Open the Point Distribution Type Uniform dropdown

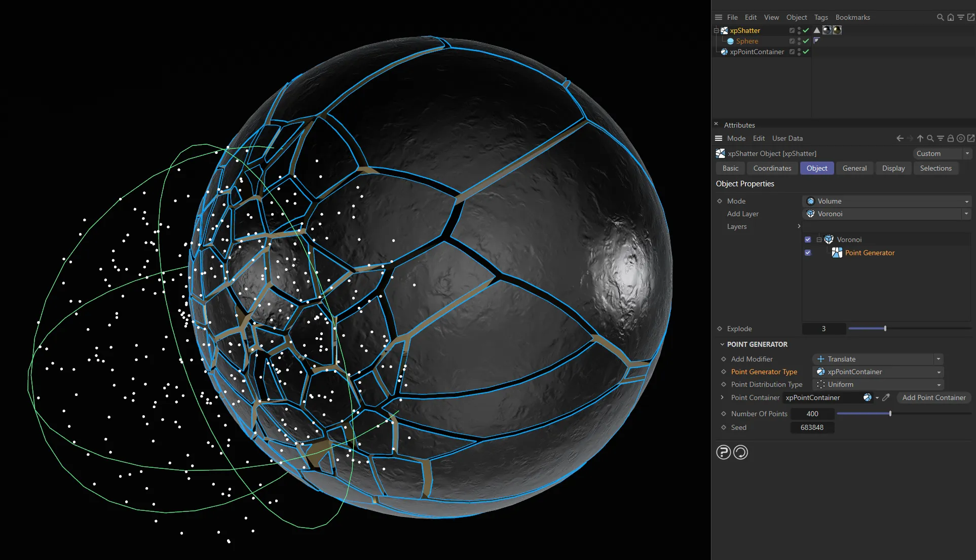pyautogui.click(x=939, y=384)
